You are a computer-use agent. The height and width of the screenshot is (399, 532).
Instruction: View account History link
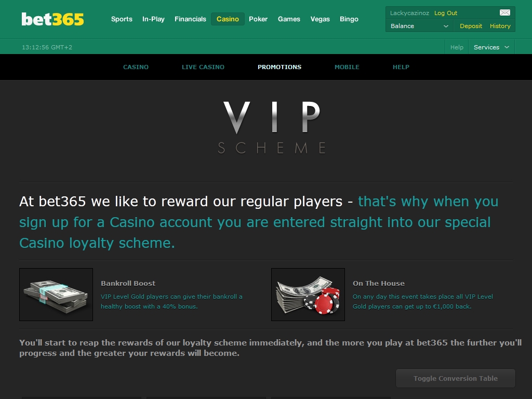[500, 26]
